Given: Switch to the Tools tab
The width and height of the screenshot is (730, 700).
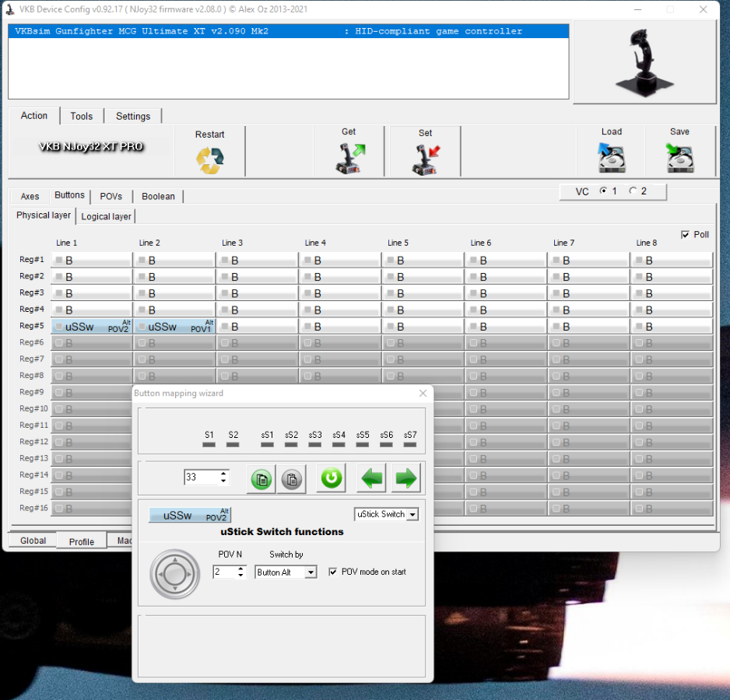Looking at the screenshot, I should point(82,117).
